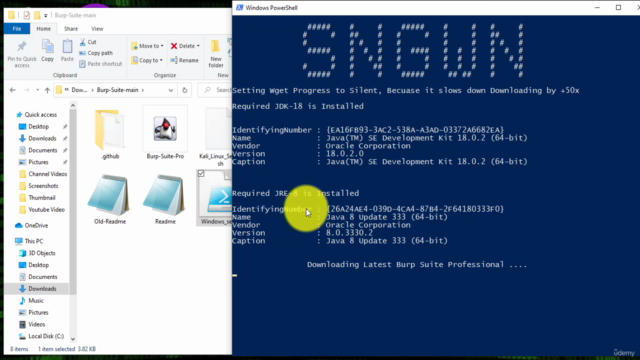640x360 pixels.
Task: Click Copy path in ribbon
Action: (96, 53)
